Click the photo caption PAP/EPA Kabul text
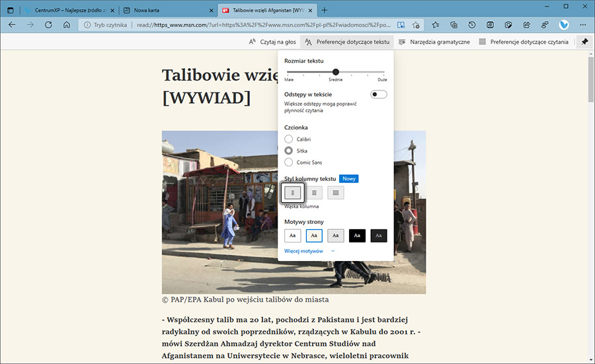Screen dimensions: 595x364 click(245, 299)
